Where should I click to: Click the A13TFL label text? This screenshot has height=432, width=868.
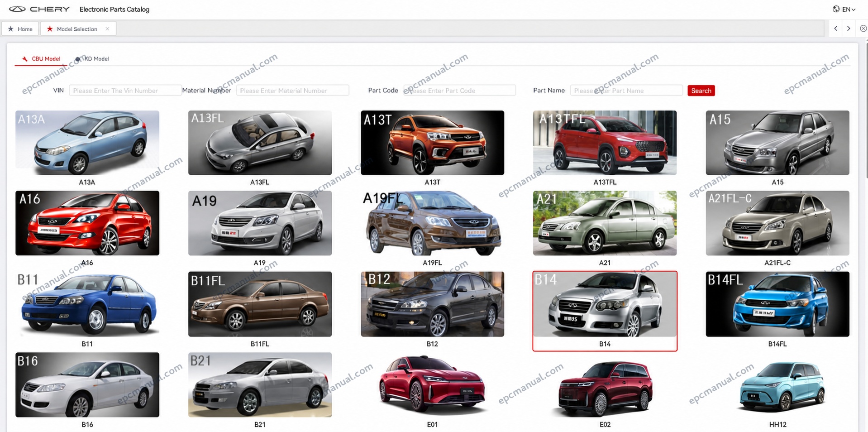(x=605, y=182)
